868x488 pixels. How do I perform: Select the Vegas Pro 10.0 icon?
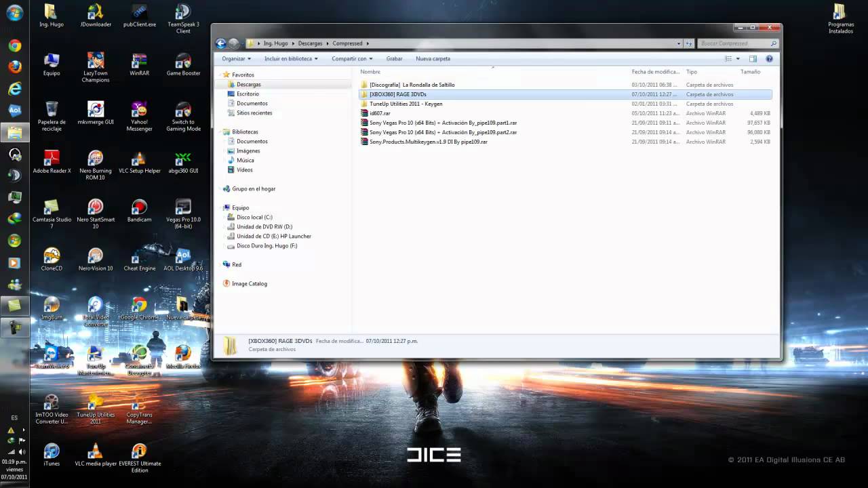pyautogui.click(x=183, y=213)
